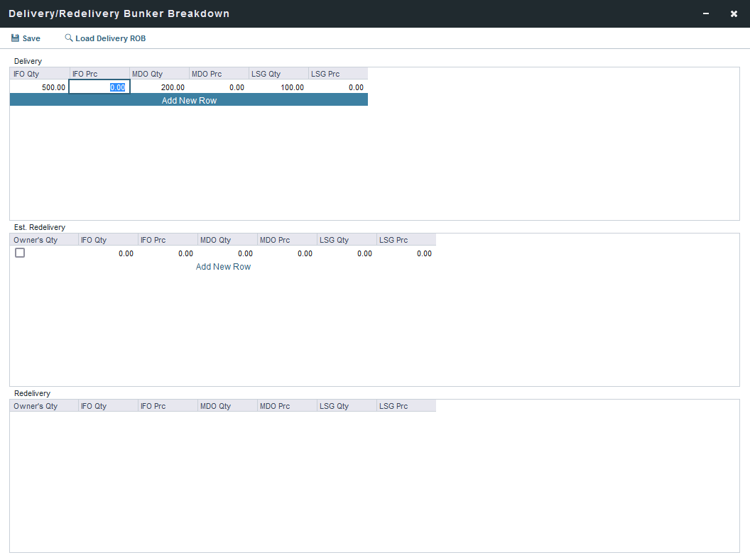Tick the Owner's Qty checkbox in Est. Redelivery

point(20,253)
